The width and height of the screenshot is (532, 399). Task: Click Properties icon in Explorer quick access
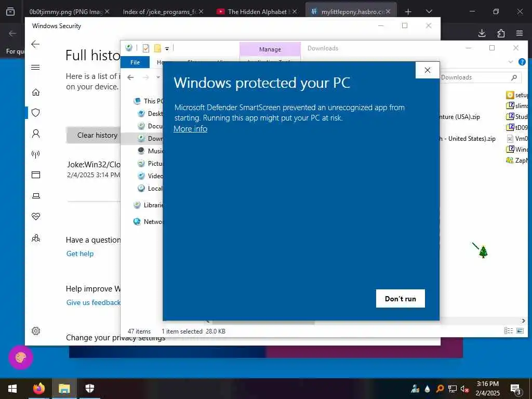click(146, 48)
